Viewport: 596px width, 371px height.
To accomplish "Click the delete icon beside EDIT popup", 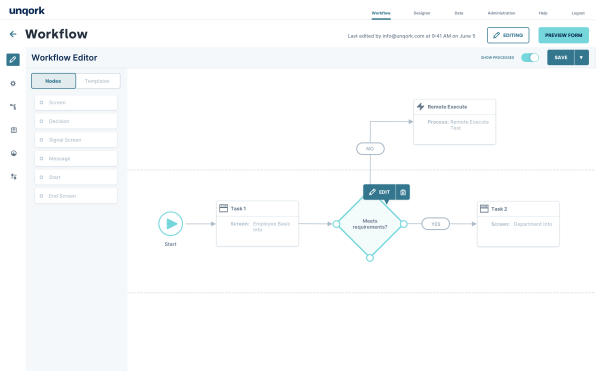I will coord(403,192).
